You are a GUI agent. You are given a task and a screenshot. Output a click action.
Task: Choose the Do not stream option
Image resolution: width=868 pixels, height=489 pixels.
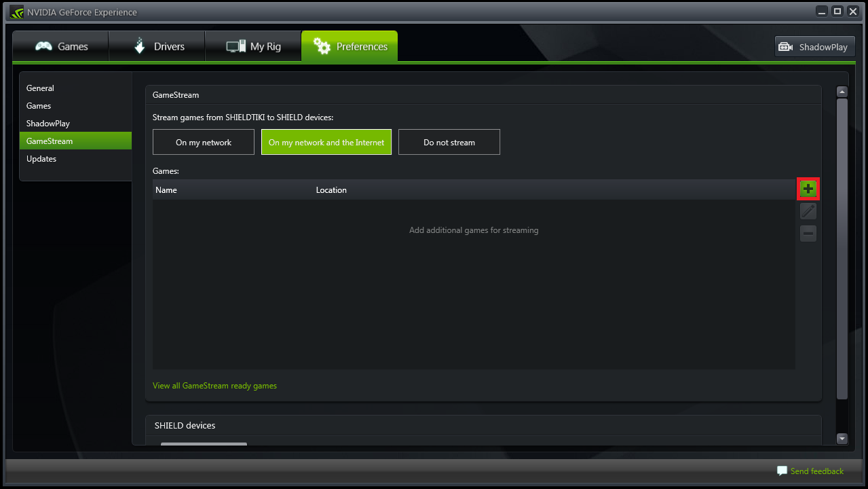point(449,142)
